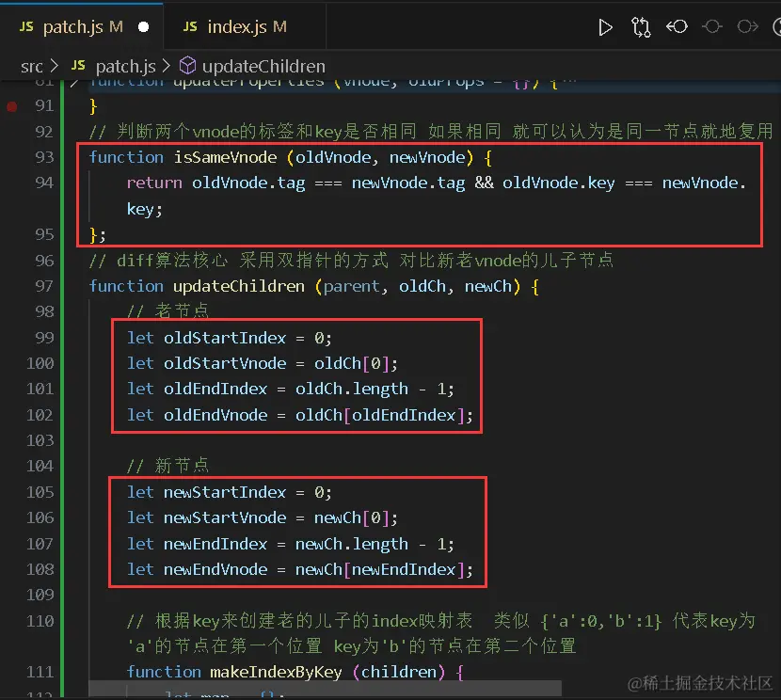This screenshot has height=700, width=781.
Task: Click 'let newEndVnode' declaration line
Action: click(x=299, y=569)
